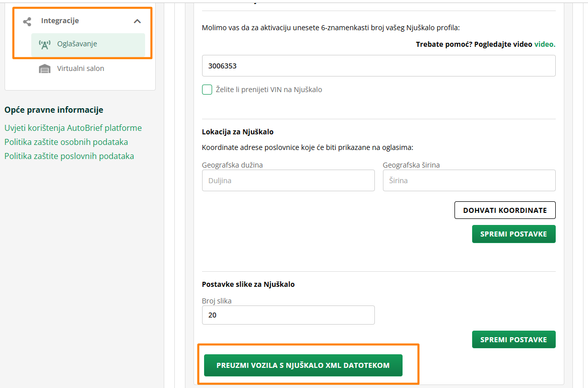Open the green help video link
This screenshot has height=388, width=588.
tap(545, 44)
